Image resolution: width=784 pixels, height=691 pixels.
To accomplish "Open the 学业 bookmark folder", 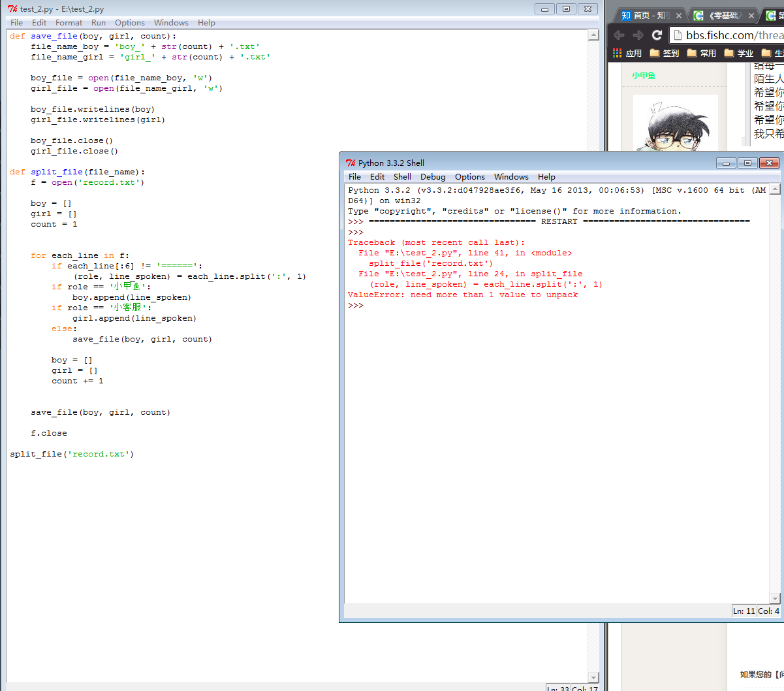I will pos(738,53).
